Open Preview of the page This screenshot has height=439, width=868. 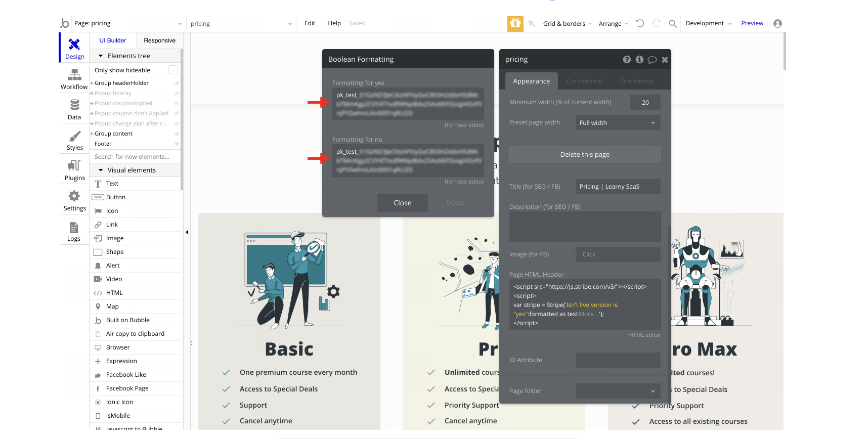pyautogui.click(x=752, y=23)
